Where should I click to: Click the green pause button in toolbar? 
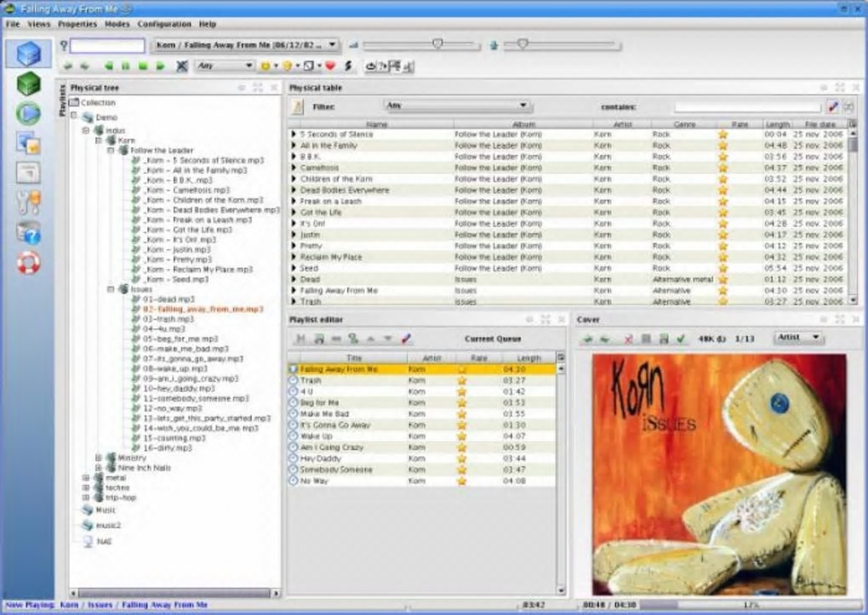point(126,66)
